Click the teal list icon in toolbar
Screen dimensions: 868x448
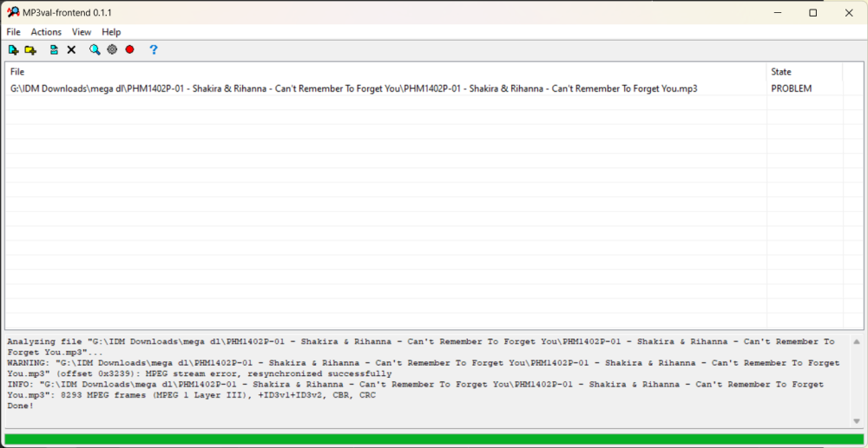point(54,50)
